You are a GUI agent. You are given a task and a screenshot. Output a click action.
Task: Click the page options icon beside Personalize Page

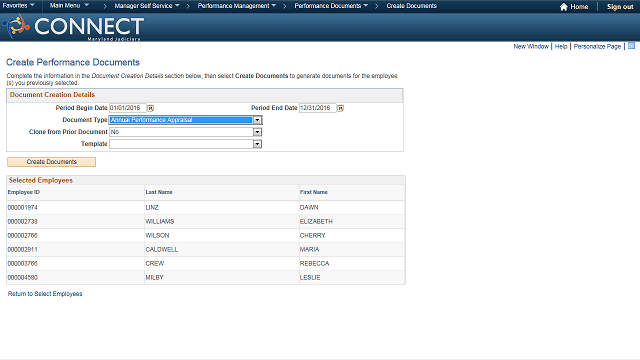tap(631, 46)
